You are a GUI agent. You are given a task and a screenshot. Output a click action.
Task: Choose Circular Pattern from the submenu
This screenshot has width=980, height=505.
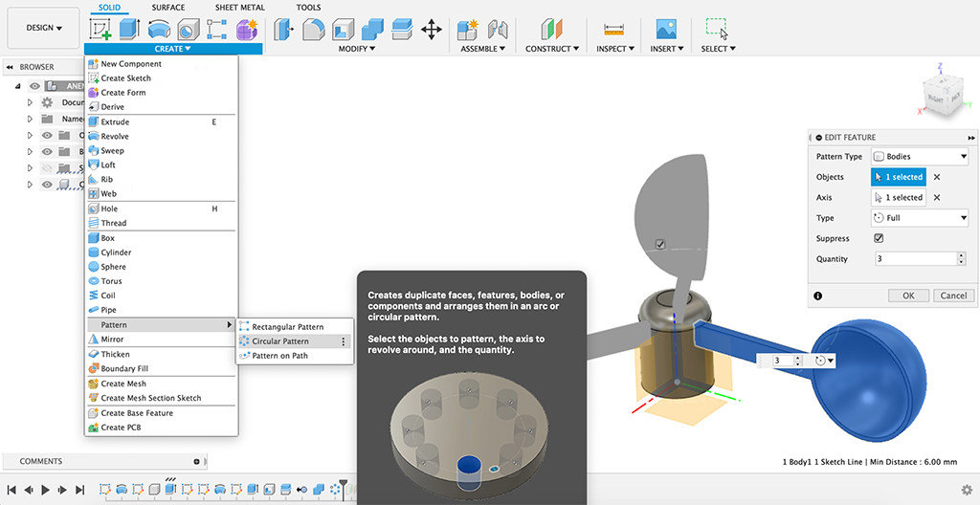[280, 341]
